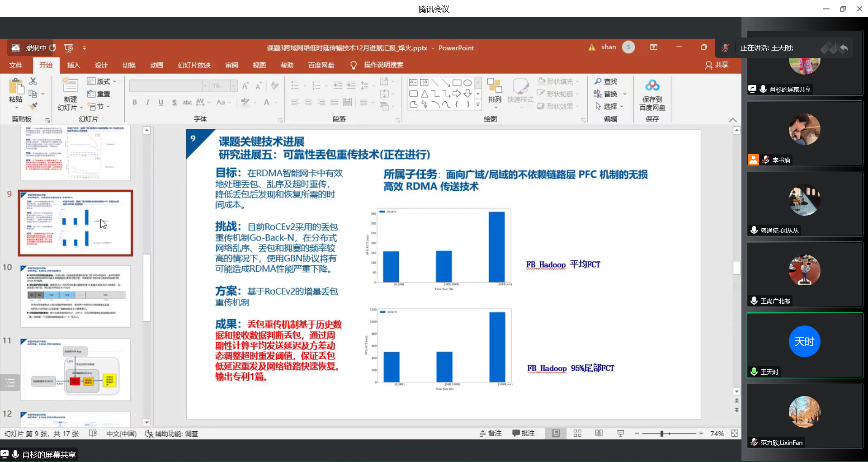
Task: Select the oval shape in the shapes gallery
Action: click(467, 83)
